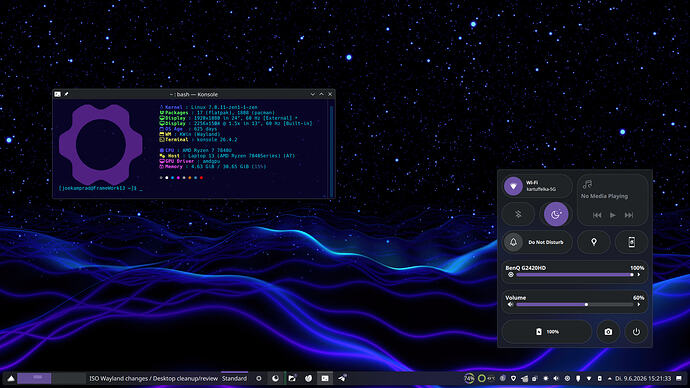
Task: Click the 74% circular usage monitor
Action: 469,378
